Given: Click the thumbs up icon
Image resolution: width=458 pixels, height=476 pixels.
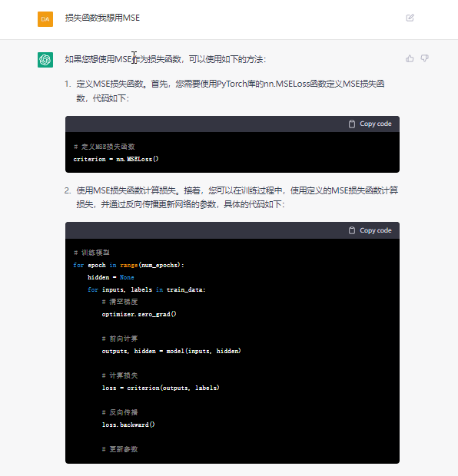Looking at the screenshot, I should click(410, 58).
